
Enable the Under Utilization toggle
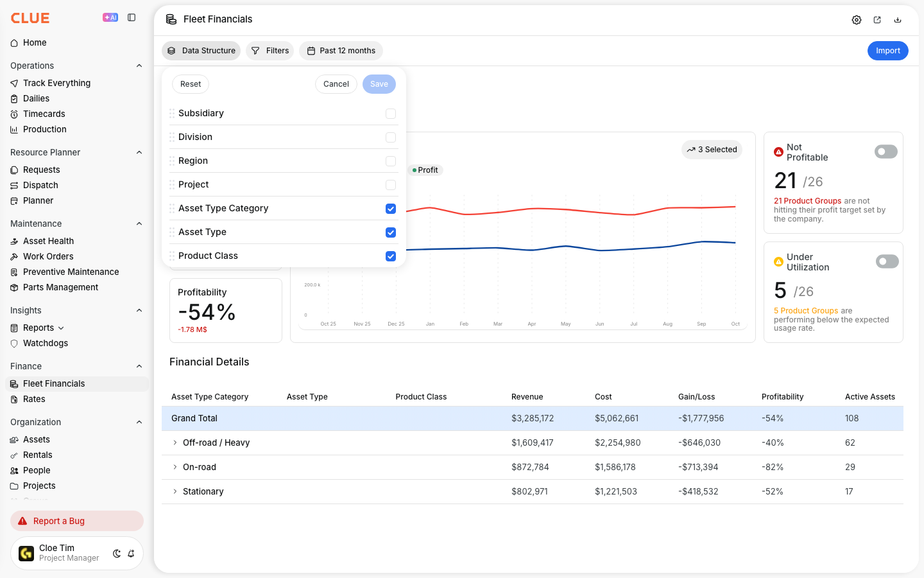coord(887,261)
